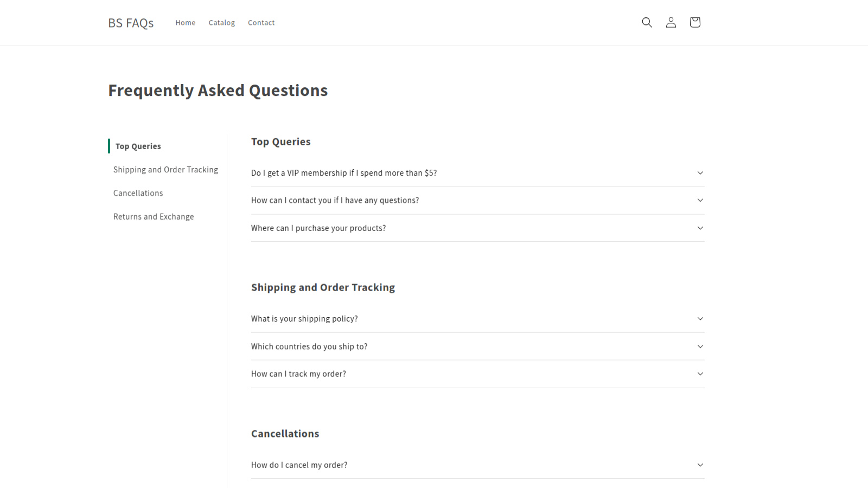Select 'Top Queries' in the sidebar

(x=138, y=146)
